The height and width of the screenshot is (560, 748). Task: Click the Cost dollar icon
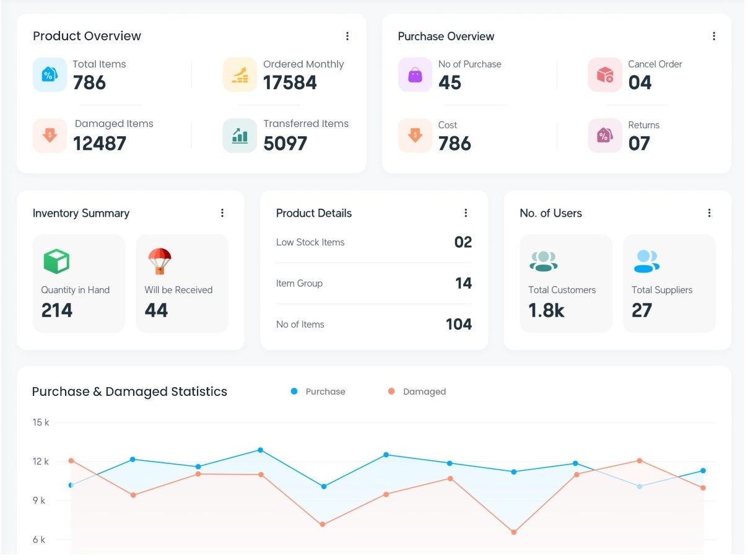(x=415, y=136)
